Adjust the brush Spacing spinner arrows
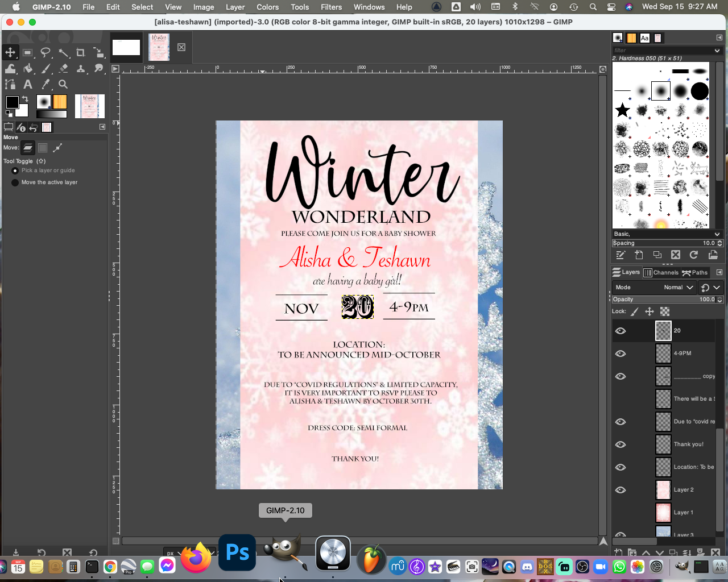Viewport: 728px width, 582px height. coord(719,243)
